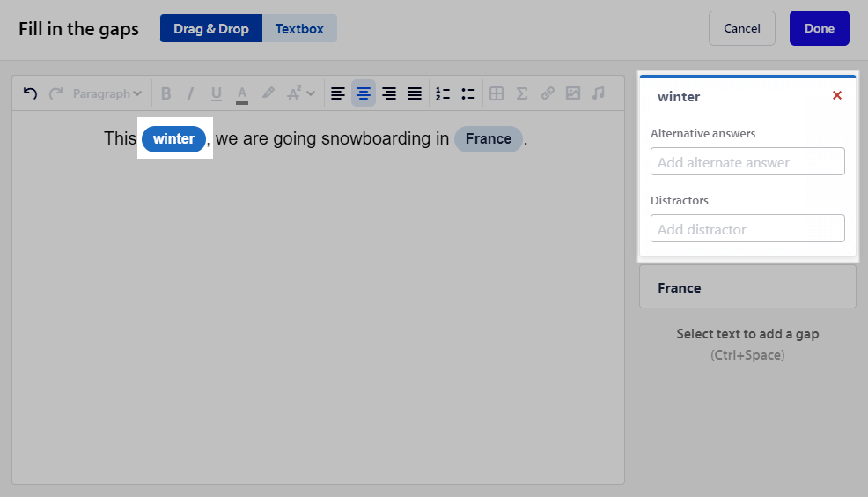The width and height of the screenshot is (868, 497).
Task: Click the Done button
Action: (x=820, y=28)
